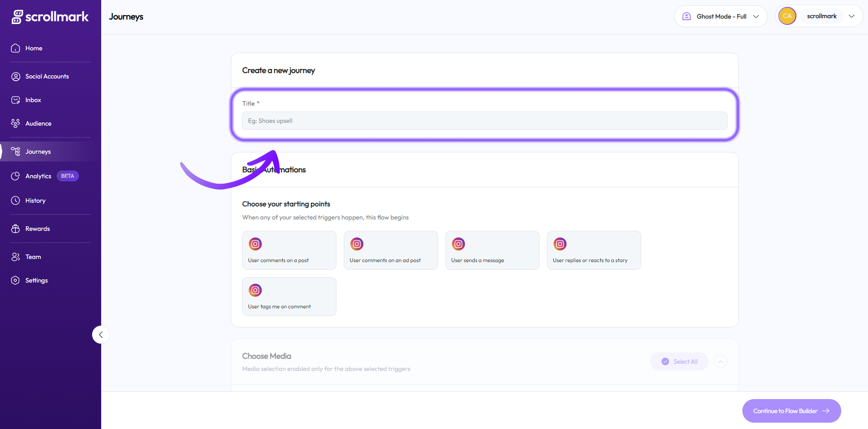
Task: Go to the Journeys menu item
Action: [x=38, y=151]
